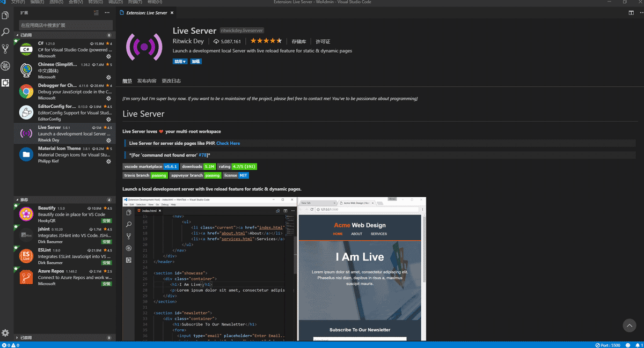Screen dimensions: 644x348
Task: Clear extensions search results via list icon
Action: coord(96,12)
